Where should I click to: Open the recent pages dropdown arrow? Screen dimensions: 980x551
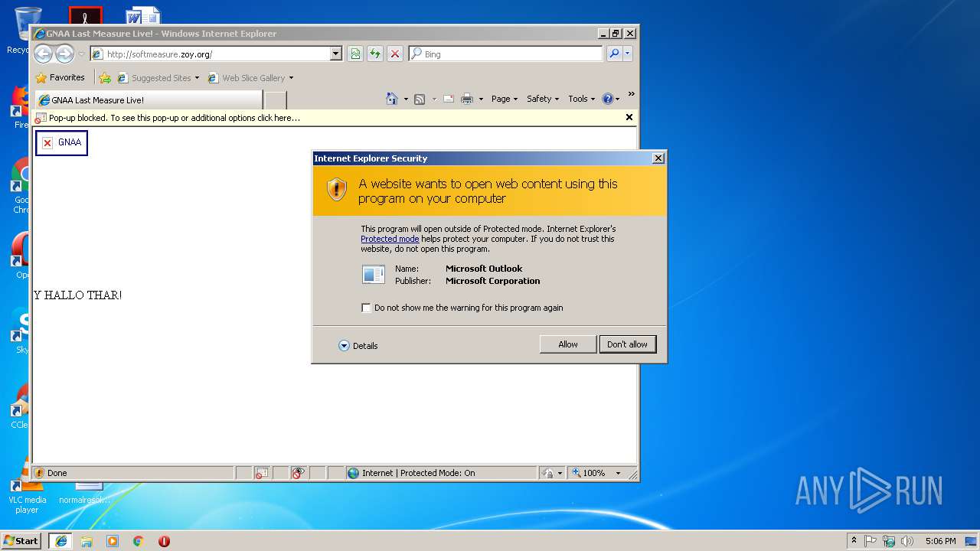81,54
